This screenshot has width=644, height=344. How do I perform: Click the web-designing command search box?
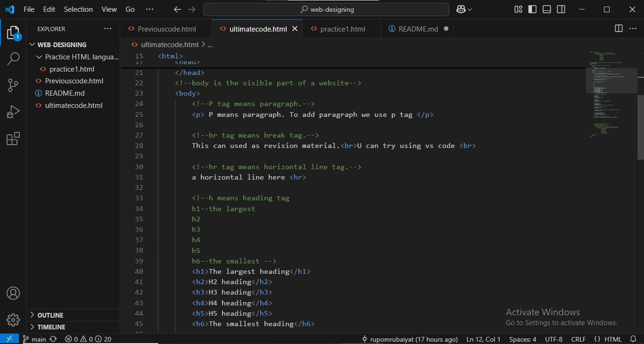point(326,9)
